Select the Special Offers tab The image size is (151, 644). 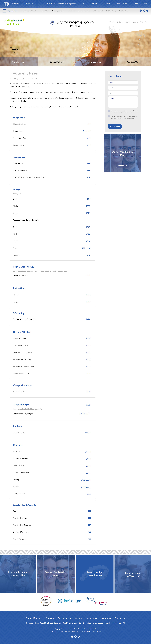point(57,62)
